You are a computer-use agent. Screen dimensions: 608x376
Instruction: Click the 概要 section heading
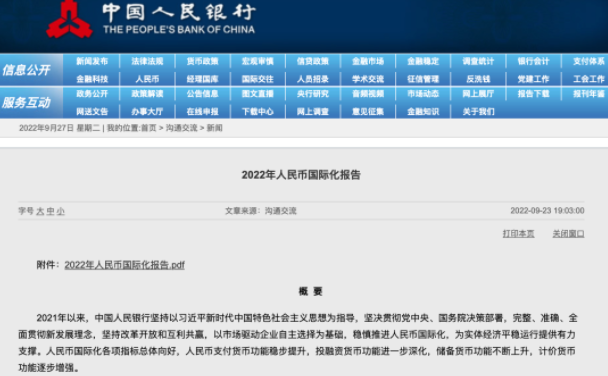(x=311, y=291)
